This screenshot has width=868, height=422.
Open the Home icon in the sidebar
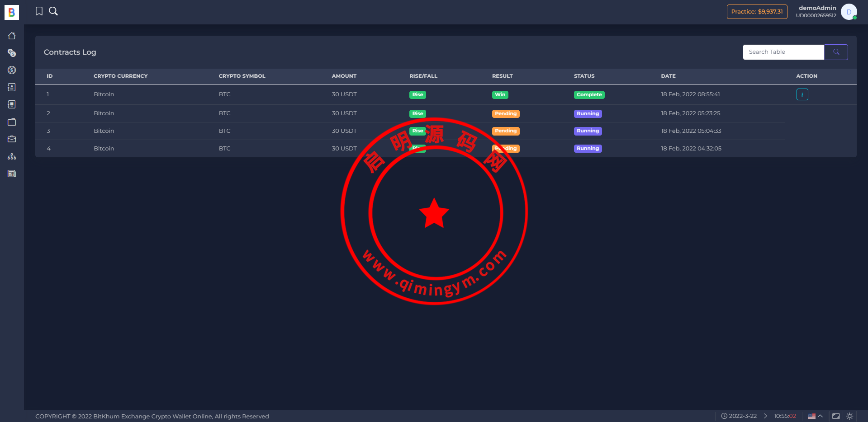[x=12, y=36]
